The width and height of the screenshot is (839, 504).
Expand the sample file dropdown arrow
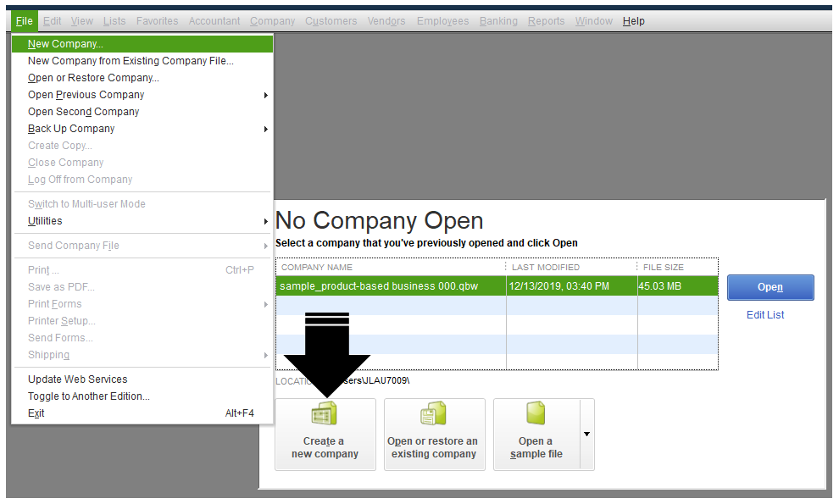coord(587,434)
